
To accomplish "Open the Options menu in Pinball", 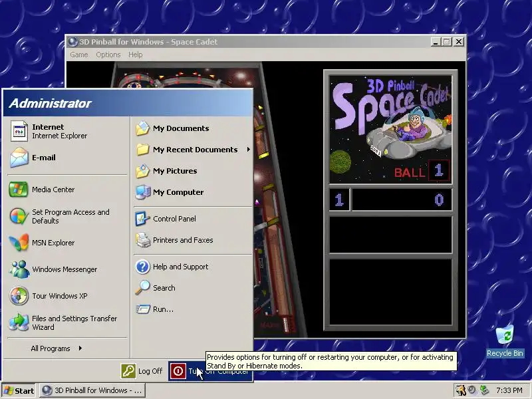I will click(108, 55).
